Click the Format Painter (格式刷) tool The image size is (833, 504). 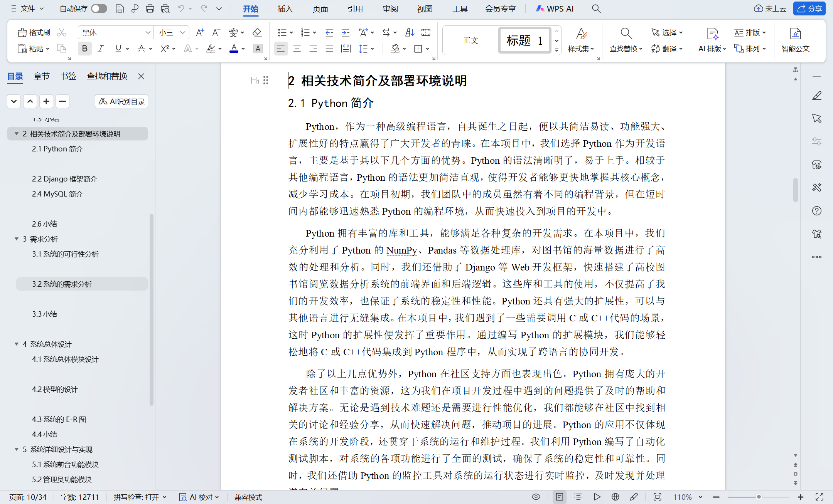pyautogui.click(x=34, y=32)
